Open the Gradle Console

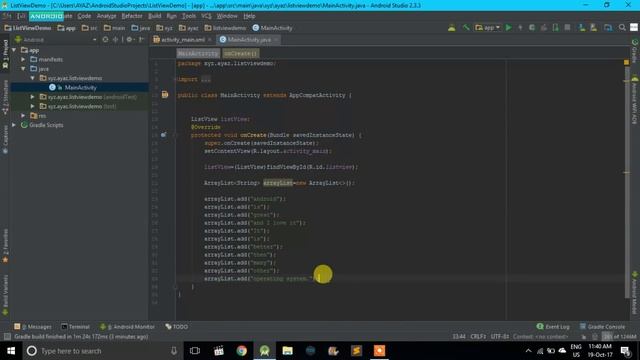tap(602, 327)
